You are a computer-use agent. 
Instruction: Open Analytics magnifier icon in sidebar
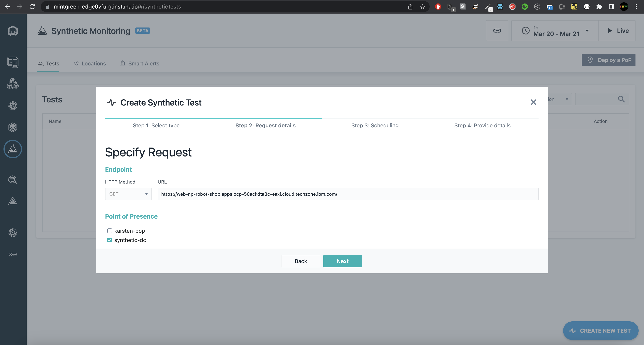pos(13,180)
